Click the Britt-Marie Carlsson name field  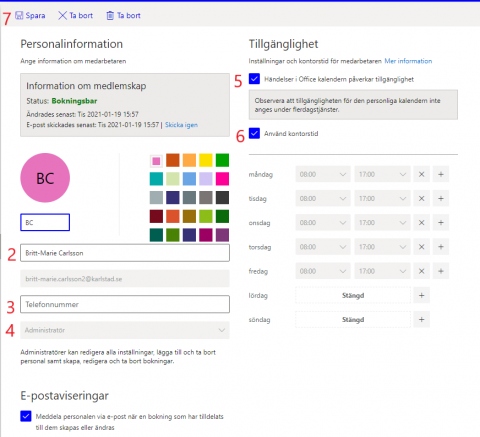125,253
